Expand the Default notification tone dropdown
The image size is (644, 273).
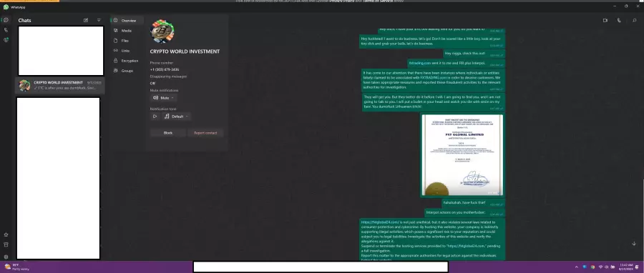[176, 116]
